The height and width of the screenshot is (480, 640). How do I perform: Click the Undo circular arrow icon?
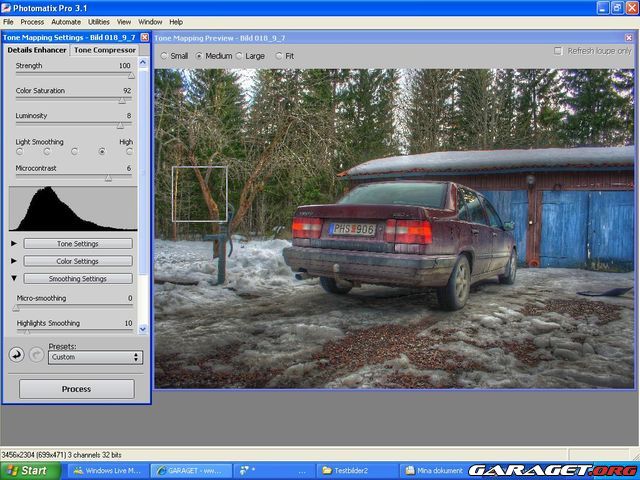pyautogui.click(x=16, y=355)
